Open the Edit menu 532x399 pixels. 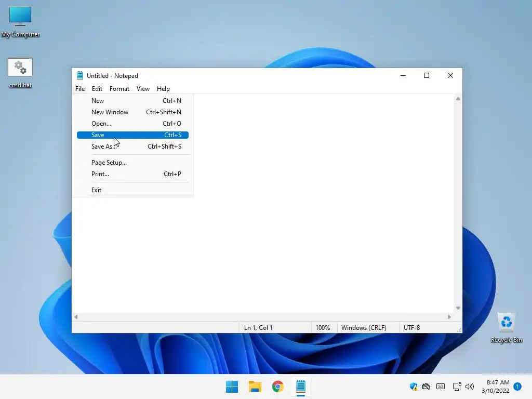[97, 88]
